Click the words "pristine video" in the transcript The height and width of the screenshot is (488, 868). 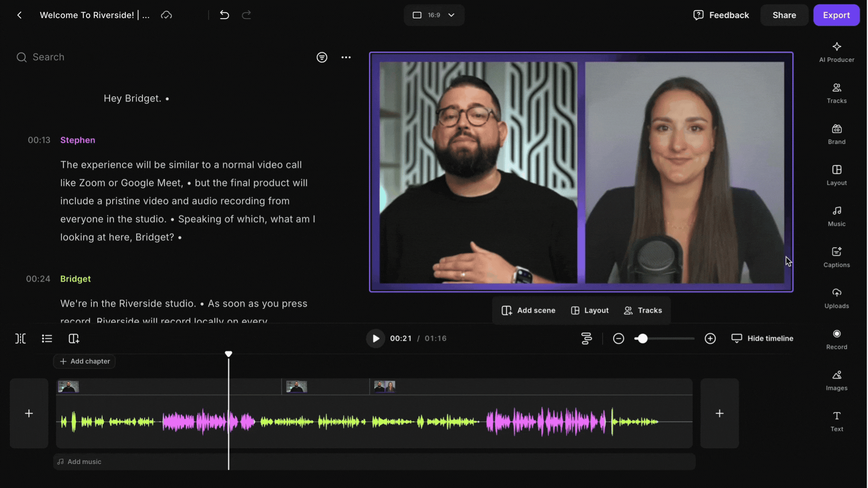pyautogui.click(x=137, y=201)
